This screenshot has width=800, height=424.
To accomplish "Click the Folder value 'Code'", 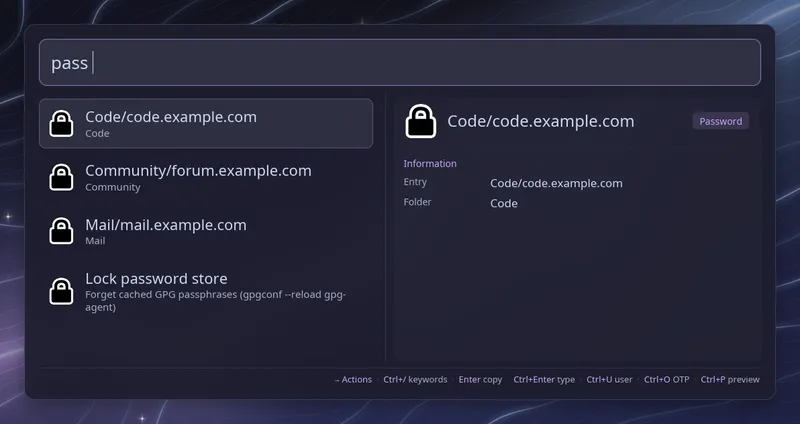I will (x=504, y=203).
